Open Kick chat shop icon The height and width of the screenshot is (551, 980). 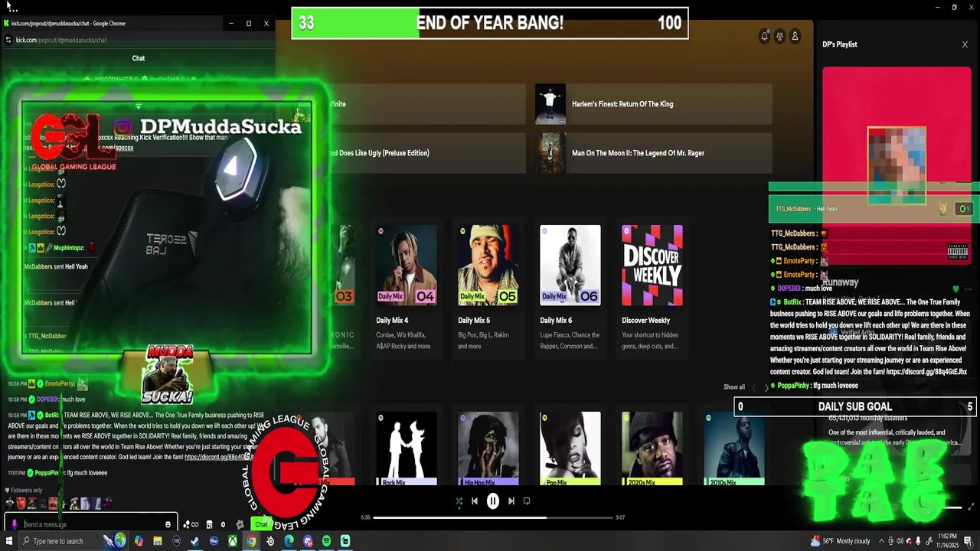tap(209, 524)
